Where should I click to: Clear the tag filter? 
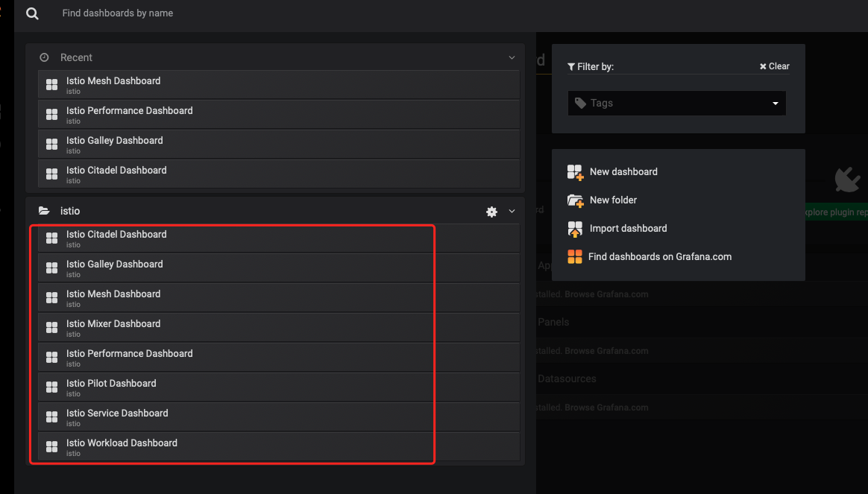point(775,66)
